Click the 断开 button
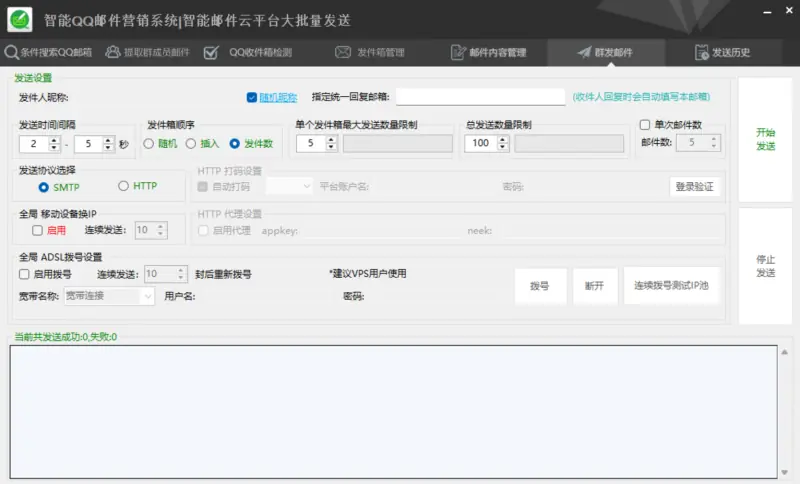Image resolution: width=800 pixels, height=484 pixels. 595,286
